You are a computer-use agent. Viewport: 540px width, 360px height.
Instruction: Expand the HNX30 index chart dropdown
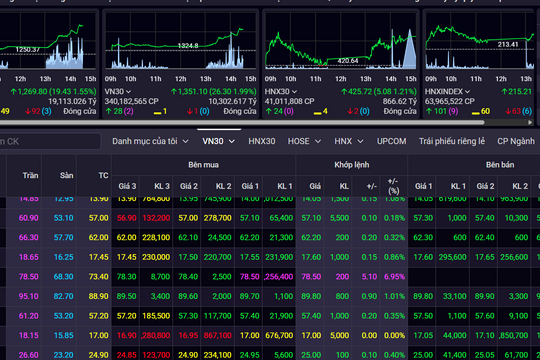pos(281,92)
